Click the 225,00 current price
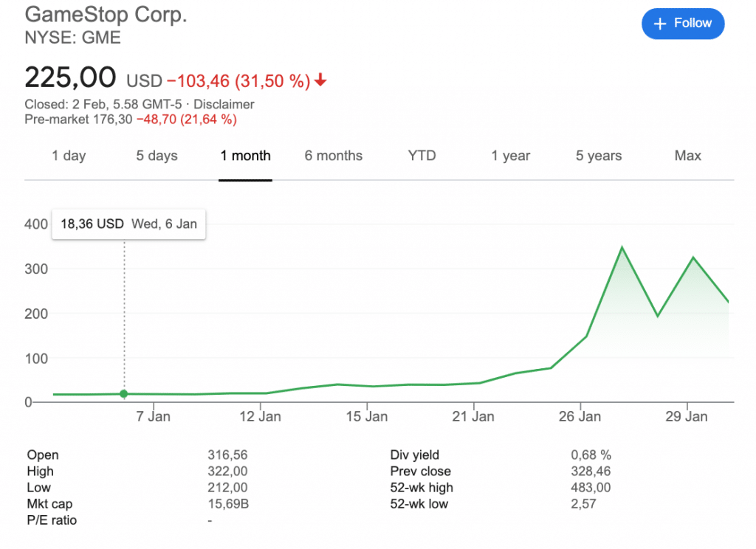This screenshot has width=756, height=549. click(70, 77)
